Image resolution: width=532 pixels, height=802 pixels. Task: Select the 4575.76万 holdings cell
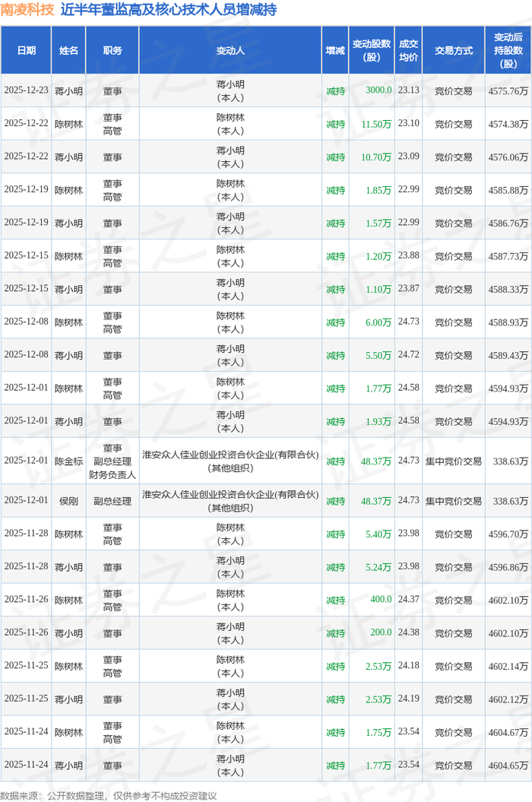(508, 90)
